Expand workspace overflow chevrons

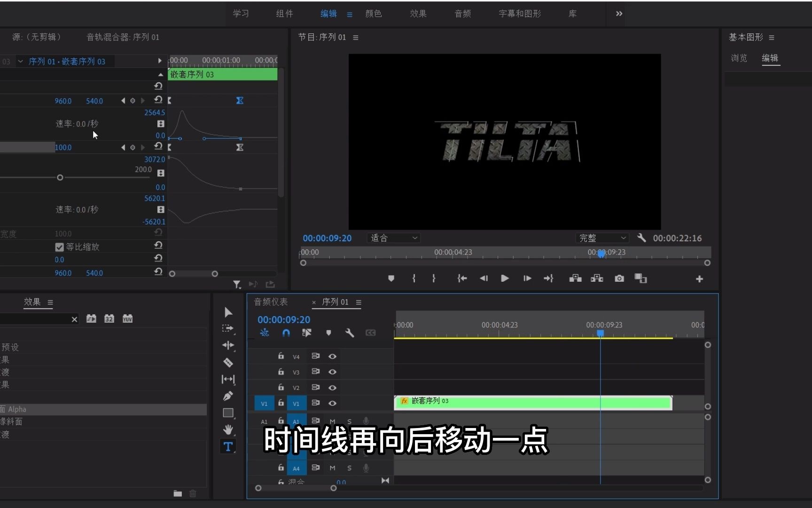(619, 14)
